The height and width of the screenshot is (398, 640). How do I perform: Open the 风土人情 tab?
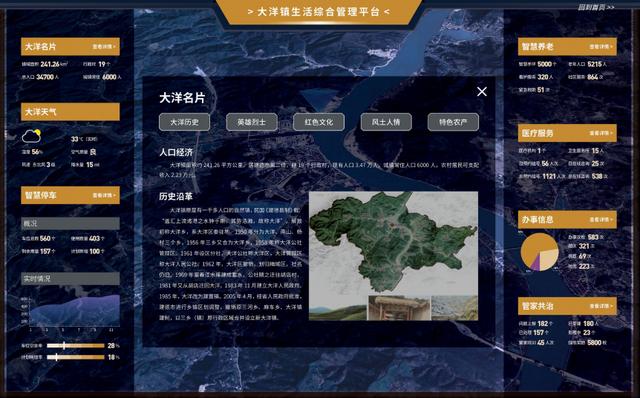point(386,122)
